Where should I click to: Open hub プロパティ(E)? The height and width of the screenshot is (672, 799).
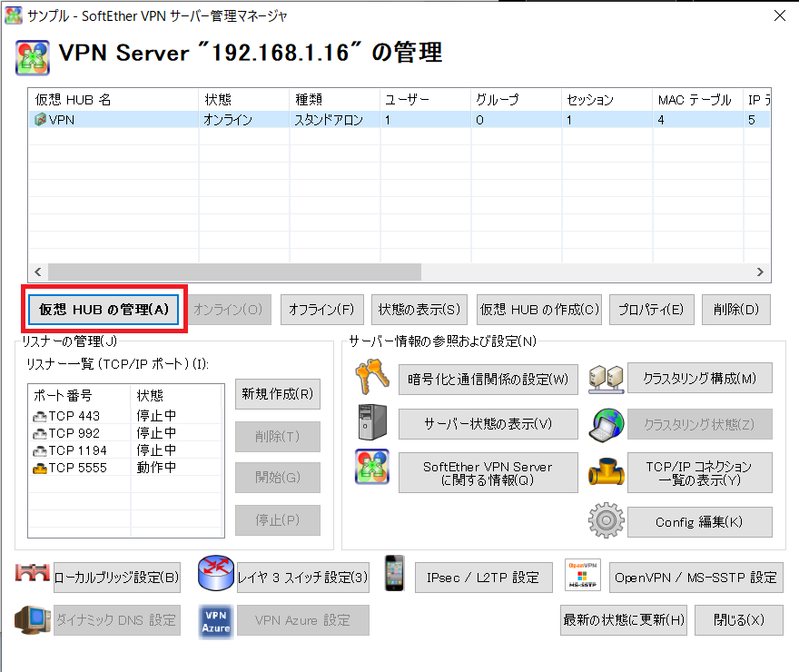pyautogui.click(x=652, y=310)
